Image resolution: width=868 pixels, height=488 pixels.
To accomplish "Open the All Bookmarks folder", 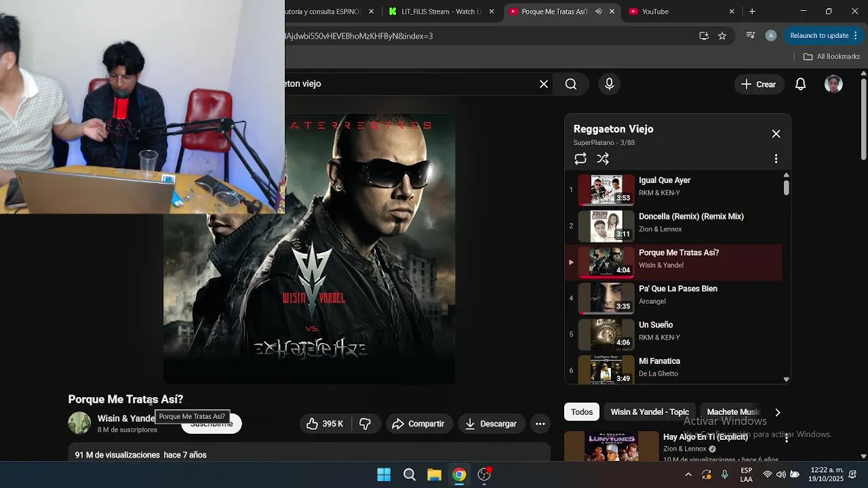I will tap(831, 56).
